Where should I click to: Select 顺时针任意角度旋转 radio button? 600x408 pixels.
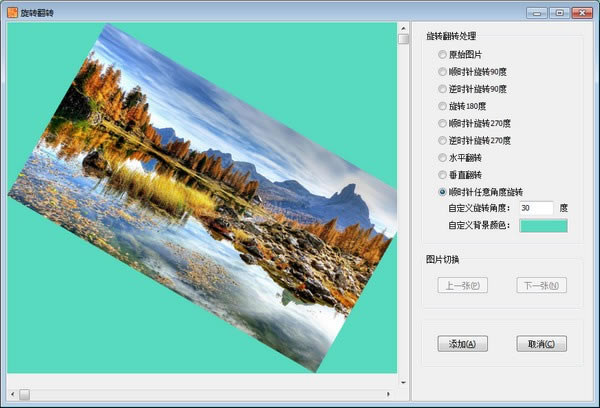[x=443, y=191]
